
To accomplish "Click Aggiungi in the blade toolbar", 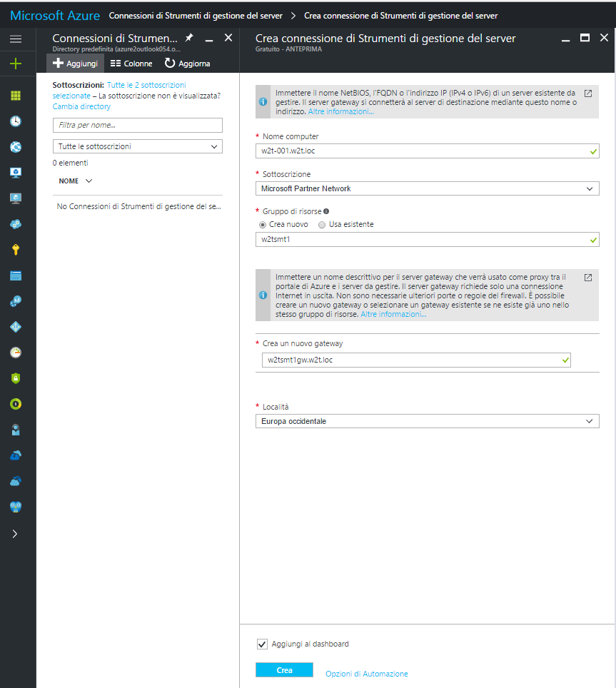I will [75, 64].
